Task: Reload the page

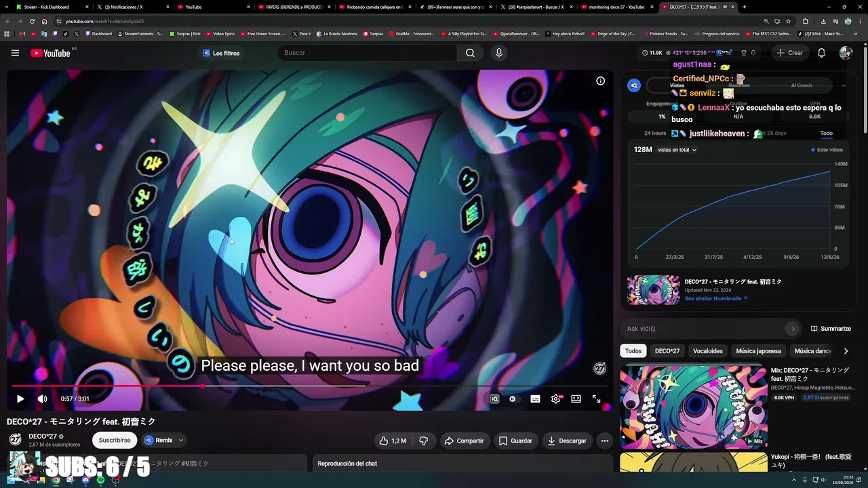Action: tap(32, 21)
